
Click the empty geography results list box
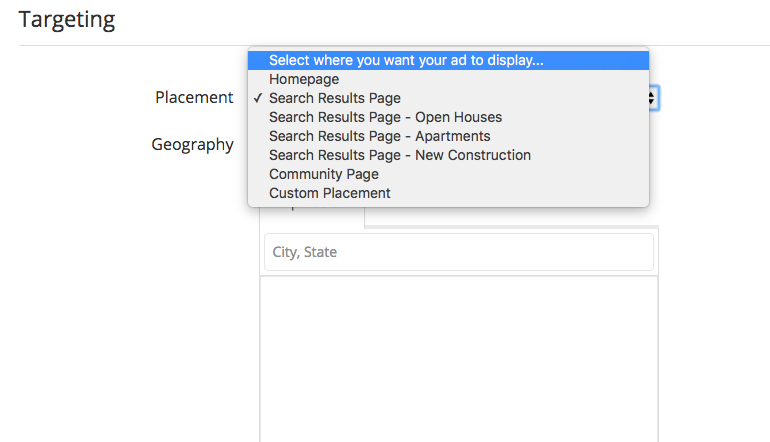pyautogui.click(x=459, y=359)
